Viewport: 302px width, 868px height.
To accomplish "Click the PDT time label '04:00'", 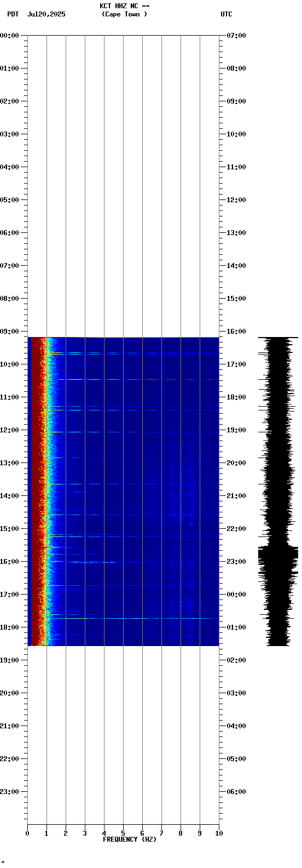I will pos(10,167).
